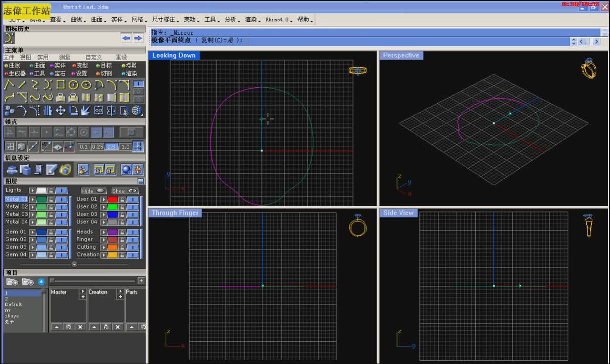
Task: Expand the User 02 layer arrow
Action: coord(103,207)
